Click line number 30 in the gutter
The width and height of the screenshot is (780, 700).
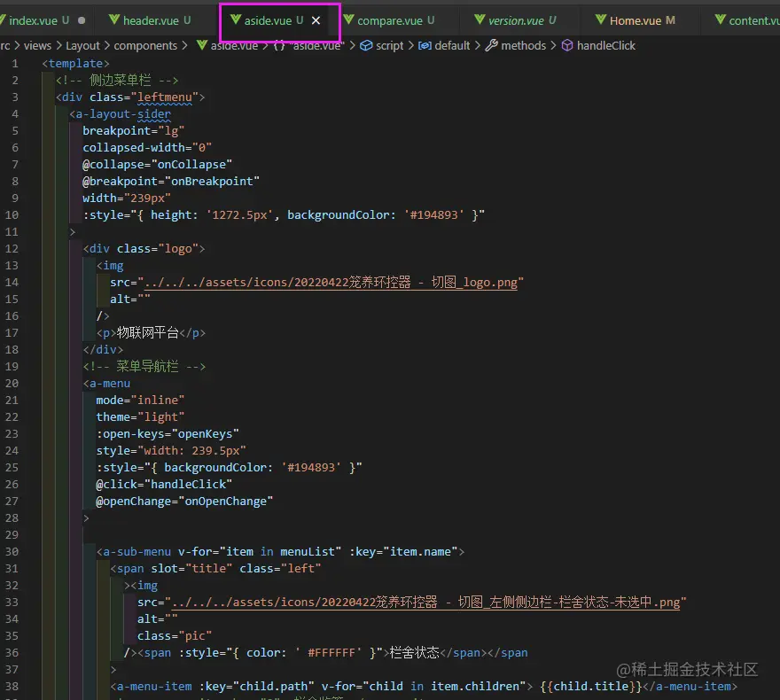[x=12, y=551]
